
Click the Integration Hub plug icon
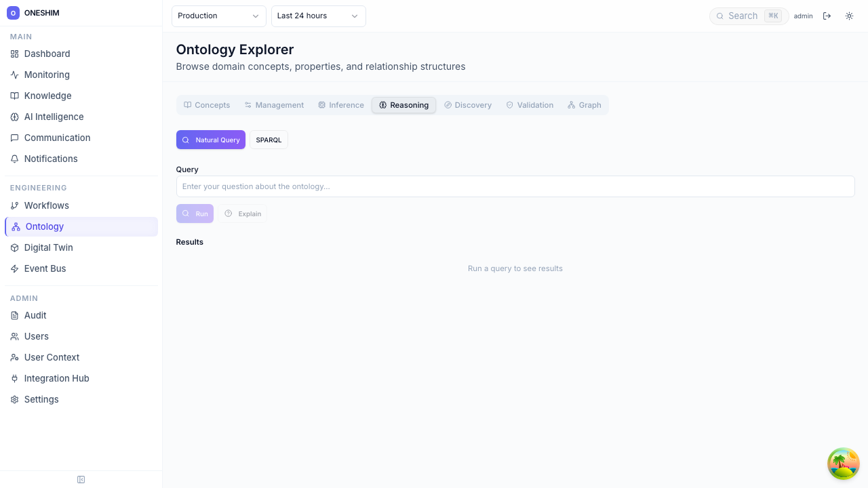tap(15, 379)
